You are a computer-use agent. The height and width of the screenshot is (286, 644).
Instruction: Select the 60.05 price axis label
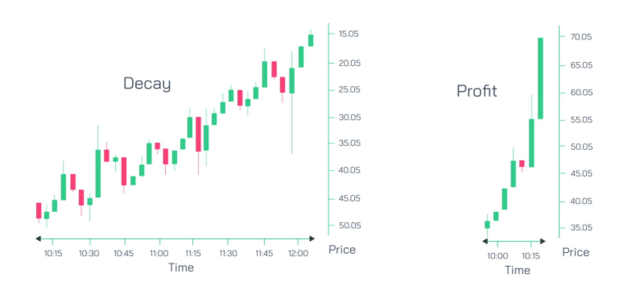click(x=582, y=93)
